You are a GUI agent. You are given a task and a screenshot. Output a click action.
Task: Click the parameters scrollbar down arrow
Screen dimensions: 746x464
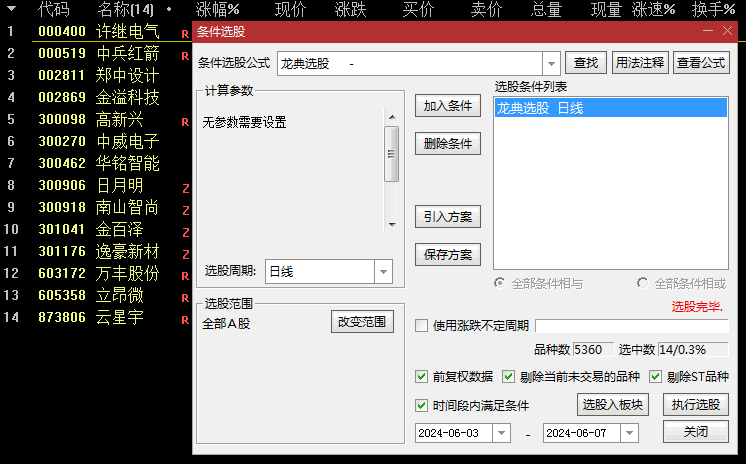pyautogui.click(x=392, y=225)
